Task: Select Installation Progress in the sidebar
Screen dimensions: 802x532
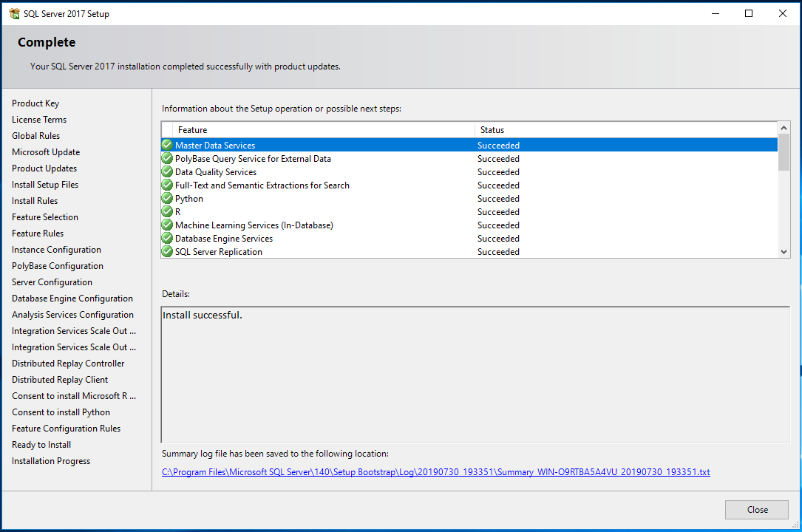Action: [51, 461]
